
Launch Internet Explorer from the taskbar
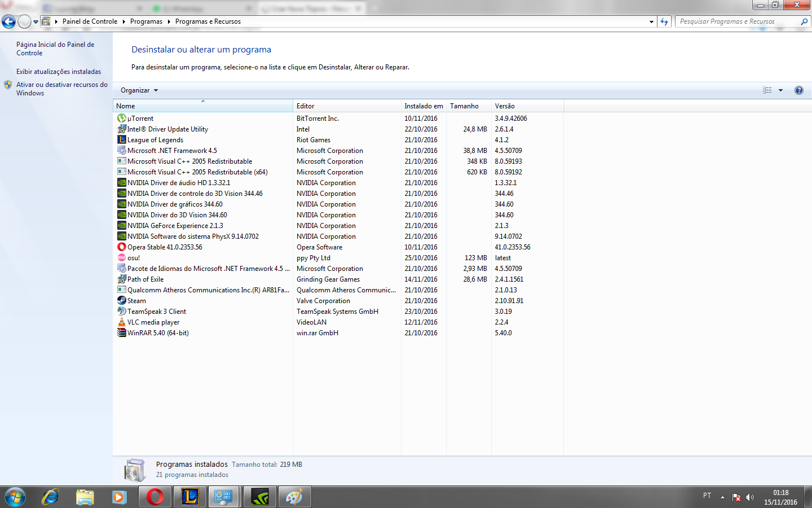pos(51,497)
